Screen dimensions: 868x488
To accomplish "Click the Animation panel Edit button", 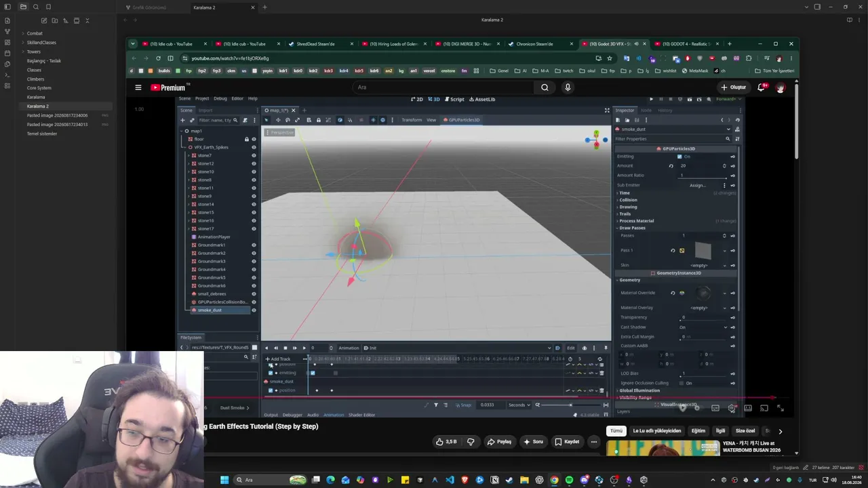I will pos(571,348).
